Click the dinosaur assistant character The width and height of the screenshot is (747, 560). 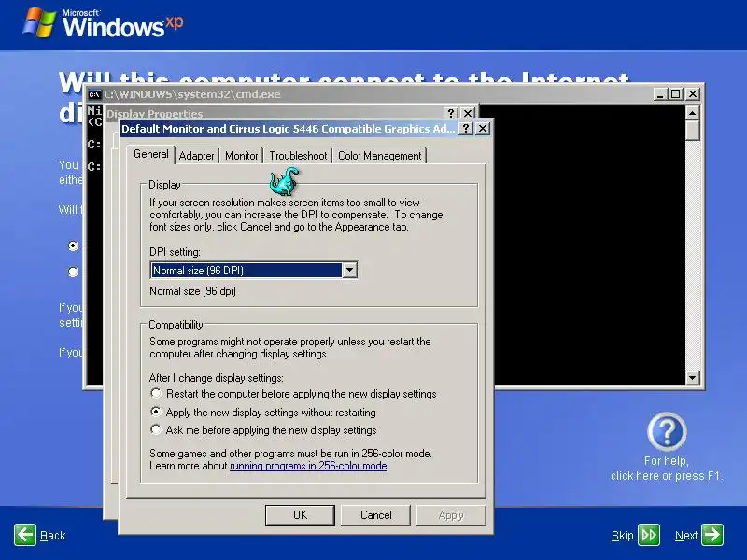pos(285,181)
